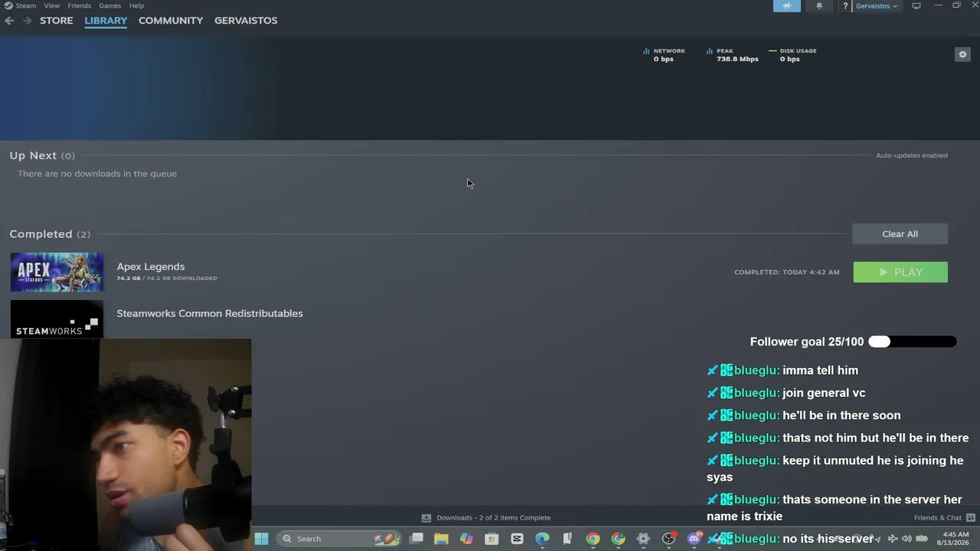The height and width of the screenshot is (551, 980).
Task: Open Task View on the taskbar
Action: [x=416, y=539]
